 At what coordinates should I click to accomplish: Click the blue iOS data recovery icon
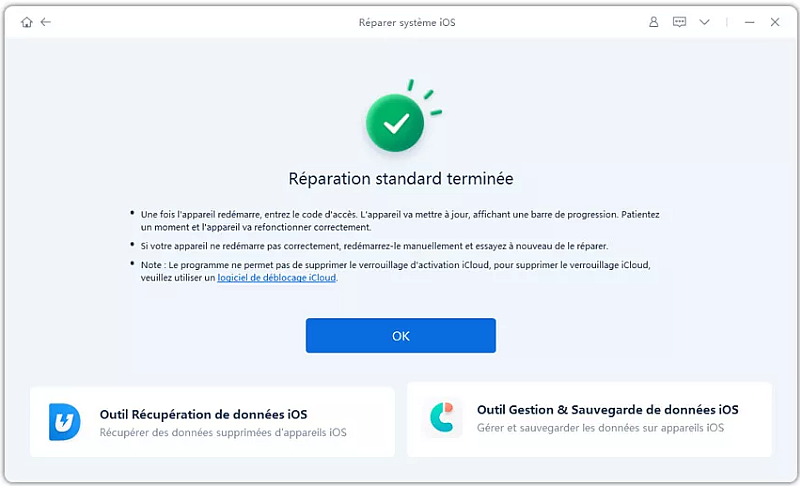pos(65,421)
